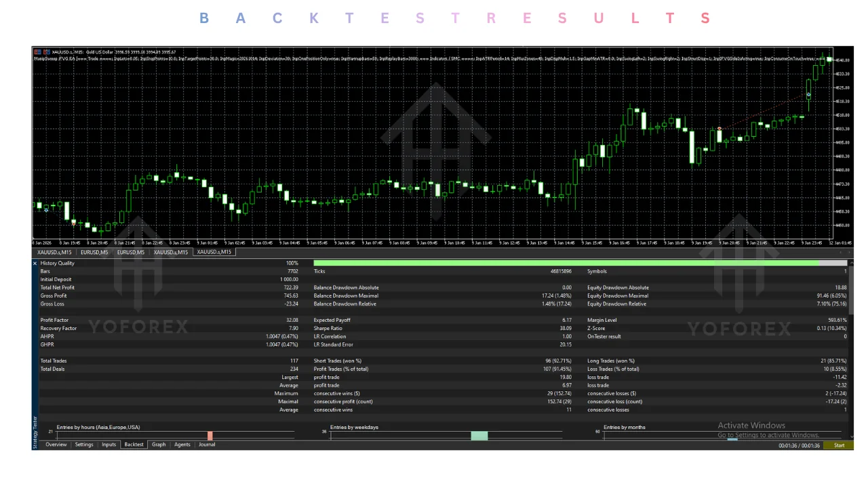Click the equity drawdown value '91.46 (6.05%)'
This screenshot has height=488, width=868.
click(831, 296)
